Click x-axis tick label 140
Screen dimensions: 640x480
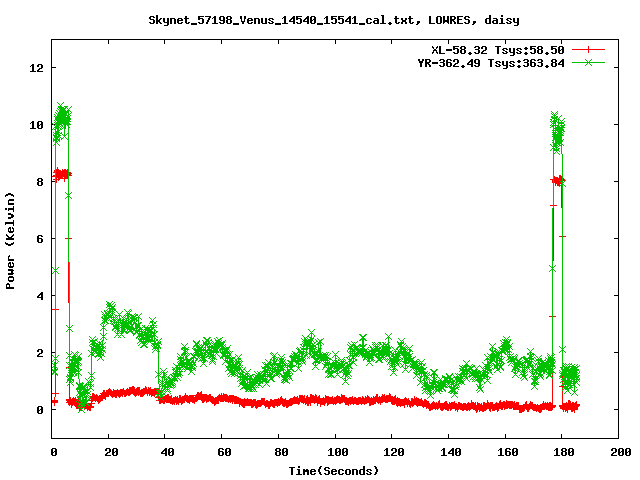click(451, 452)
